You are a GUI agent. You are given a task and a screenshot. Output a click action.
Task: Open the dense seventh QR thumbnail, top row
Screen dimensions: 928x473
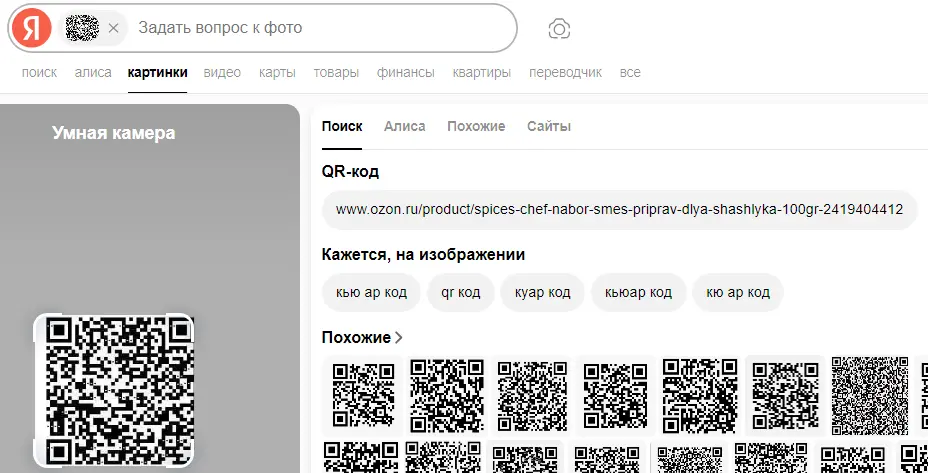(869, 395)
